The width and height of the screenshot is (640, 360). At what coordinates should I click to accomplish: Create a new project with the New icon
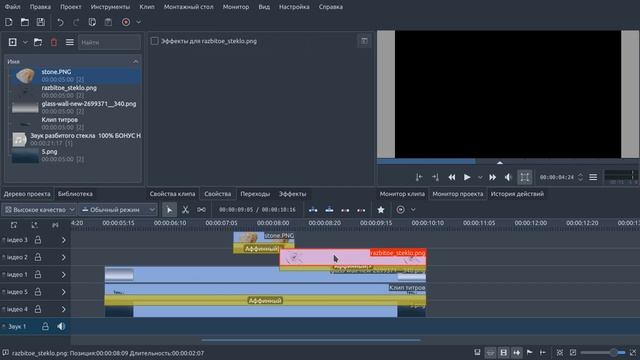click(x=9, y=22)
